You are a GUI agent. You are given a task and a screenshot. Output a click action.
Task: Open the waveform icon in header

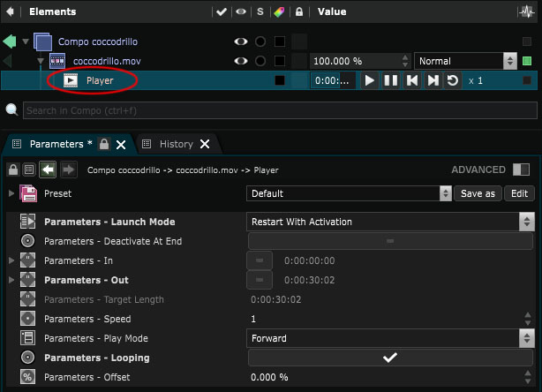coord(527,12)
